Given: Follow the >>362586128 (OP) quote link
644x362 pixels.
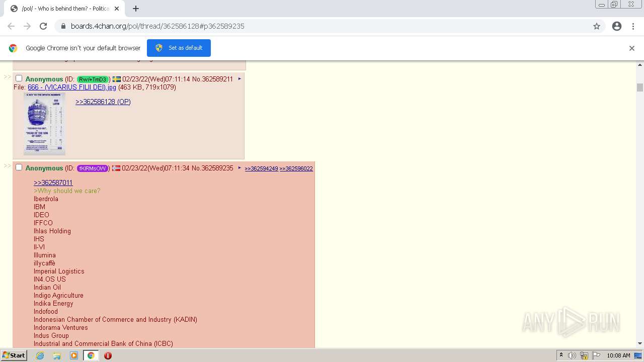Looking at the screenshot, I should click(x=103, y=102).
